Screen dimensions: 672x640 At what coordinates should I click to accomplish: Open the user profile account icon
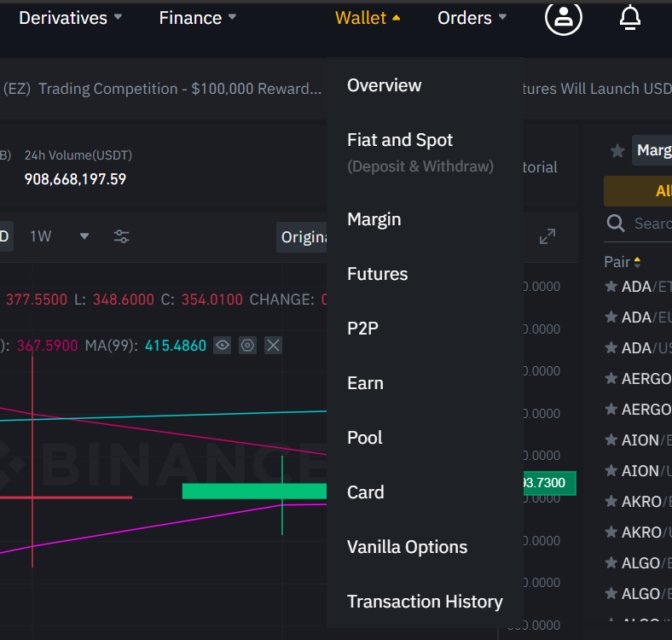pyautogui.click(x=563, y=18)
